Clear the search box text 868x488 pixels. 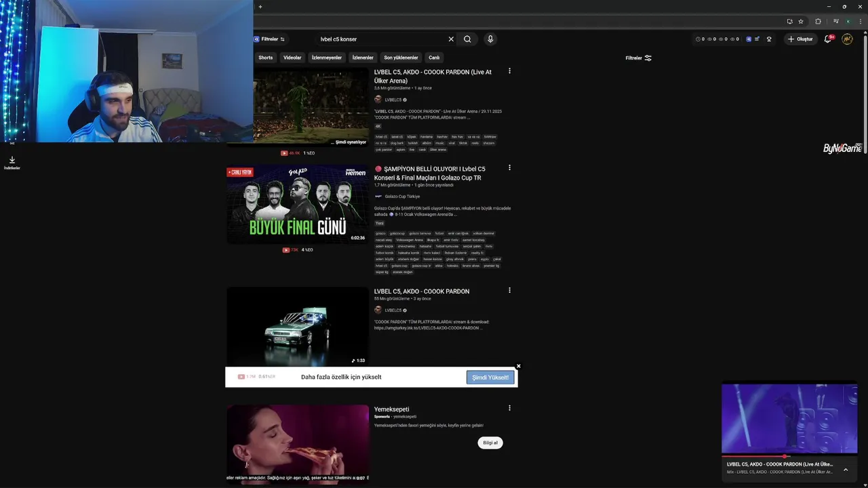[x=451, y=39]
